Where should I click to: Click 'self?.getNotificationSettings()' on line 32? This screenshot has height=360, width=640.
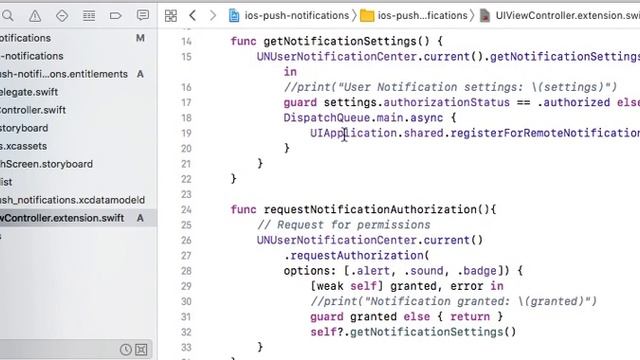[x=413, y=332]
